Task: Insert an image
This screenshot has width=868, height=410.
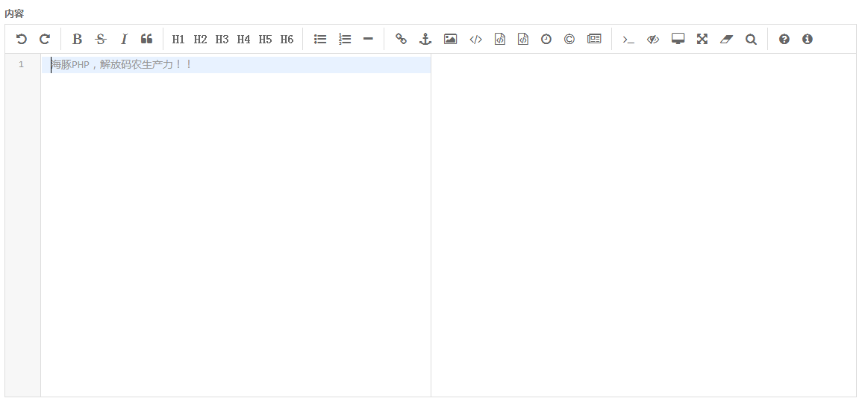Action: [451, 39]
